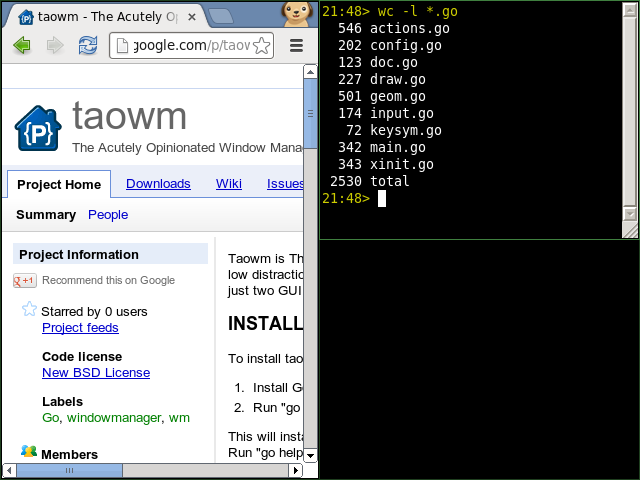Image resolution: width=640 pixels, height=480 pixels.
Task: Click 'geom.go' in the terminal output
Action: pyautogui.click(x=398, y=96)
